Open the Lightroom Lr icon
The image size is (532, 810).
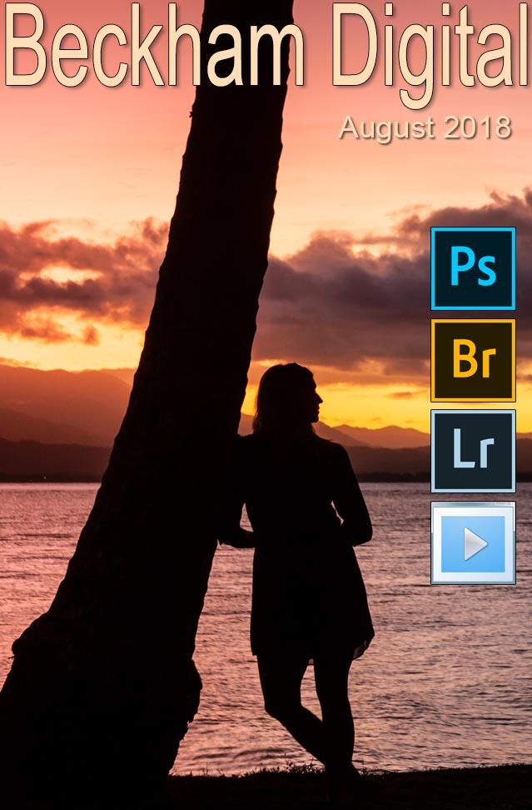473,451
